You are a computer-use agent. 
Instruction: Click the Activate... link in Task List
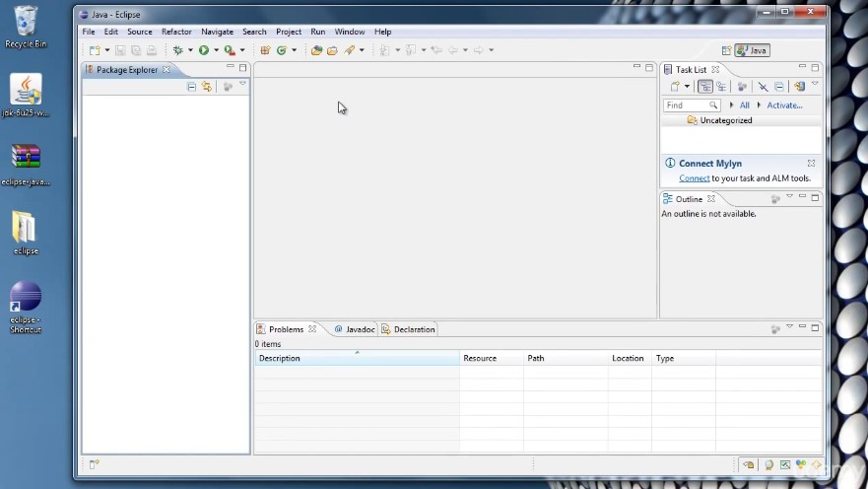tap(784, 105)
